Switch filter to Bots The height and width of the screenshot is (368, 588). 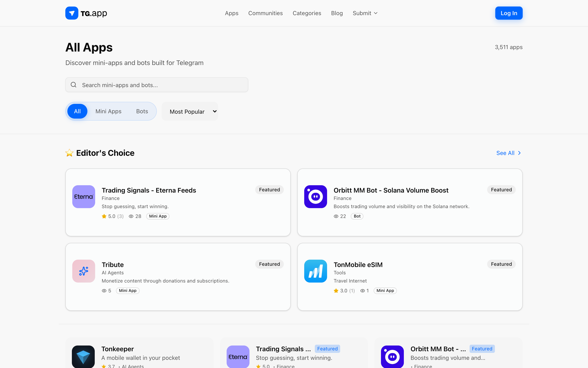coord(142,111)
